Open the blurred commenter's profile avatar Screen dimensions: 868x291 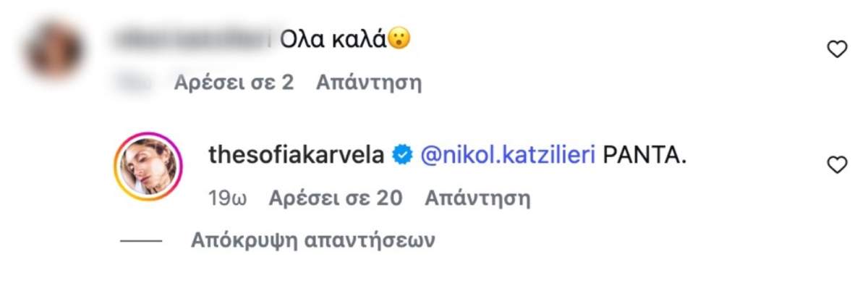(54, 52)
